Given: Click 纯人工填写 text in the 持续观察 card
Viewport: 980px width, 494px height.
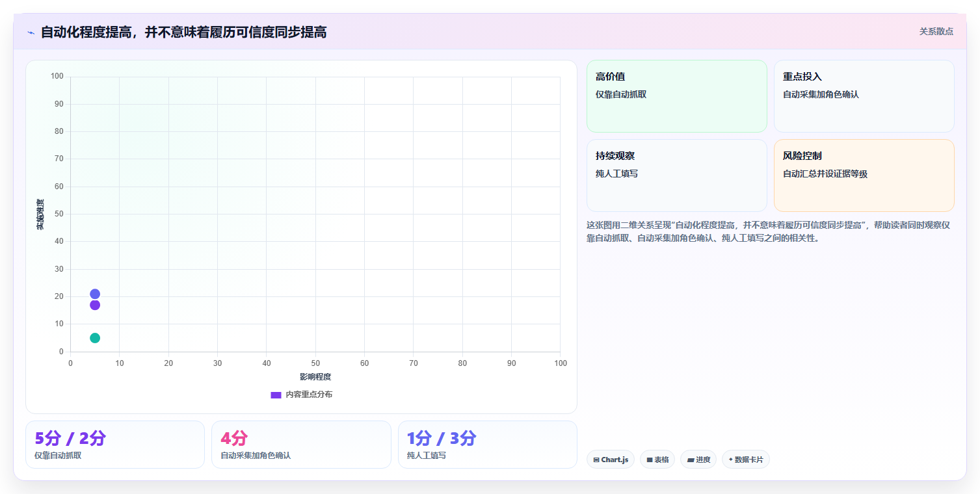Looking at the screenshot, I should tap(616, 174).
